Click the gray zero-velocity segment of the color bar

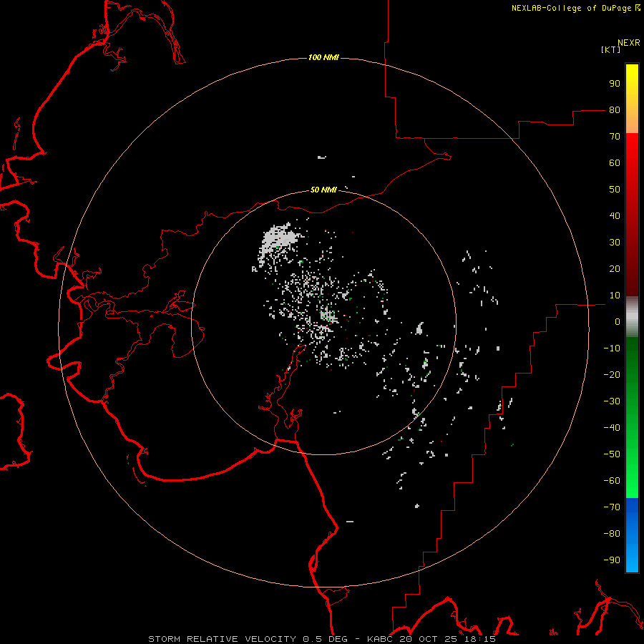pyautogui.click(x=632, y=317)
